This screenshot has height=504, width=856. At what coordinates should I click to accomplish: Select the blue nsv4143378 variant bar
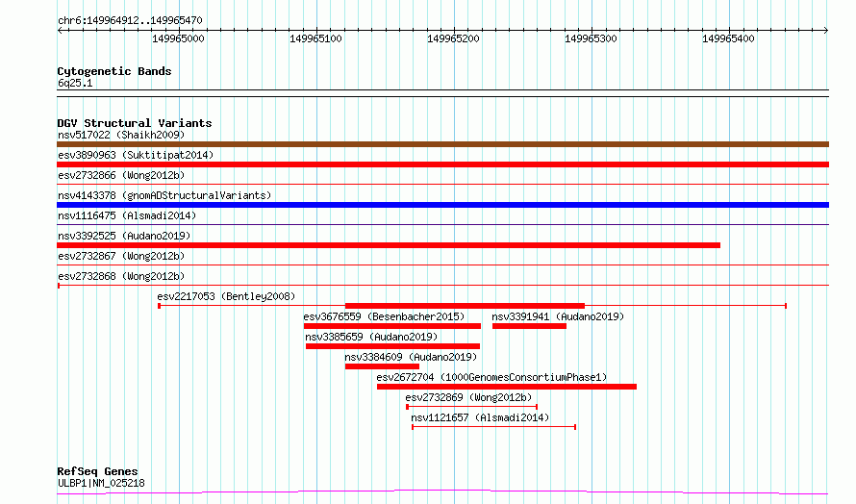442,205
